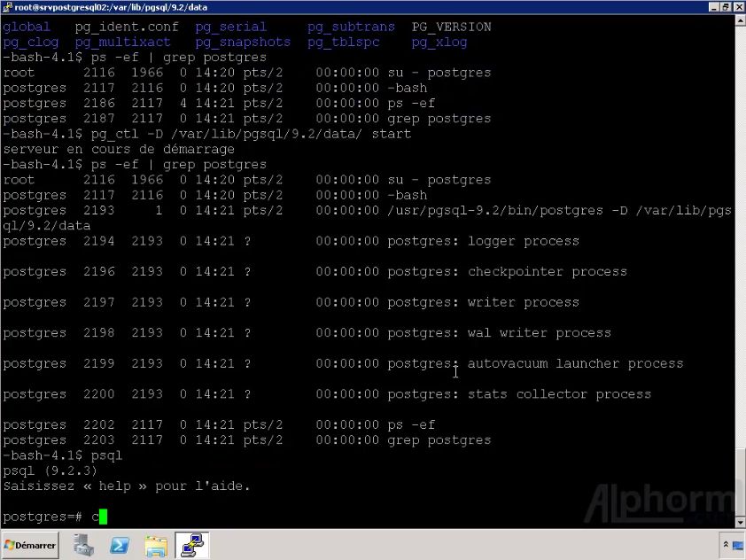The height and width of the screenshot is (560, 746).
Task: Click the terminal scrollbar thumb
Action: click(741, 482)
